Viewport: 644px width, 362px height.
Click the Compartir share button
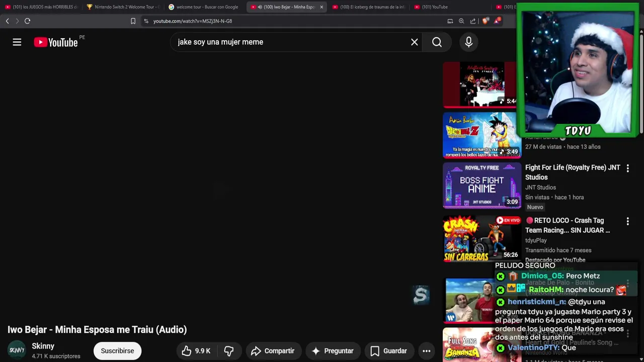click(273, 351)
